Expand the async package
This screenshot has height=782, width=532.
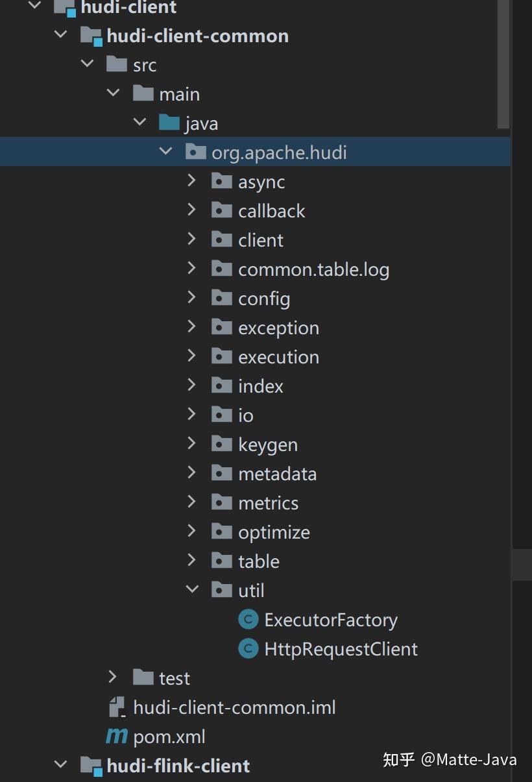tap(191, 181)
